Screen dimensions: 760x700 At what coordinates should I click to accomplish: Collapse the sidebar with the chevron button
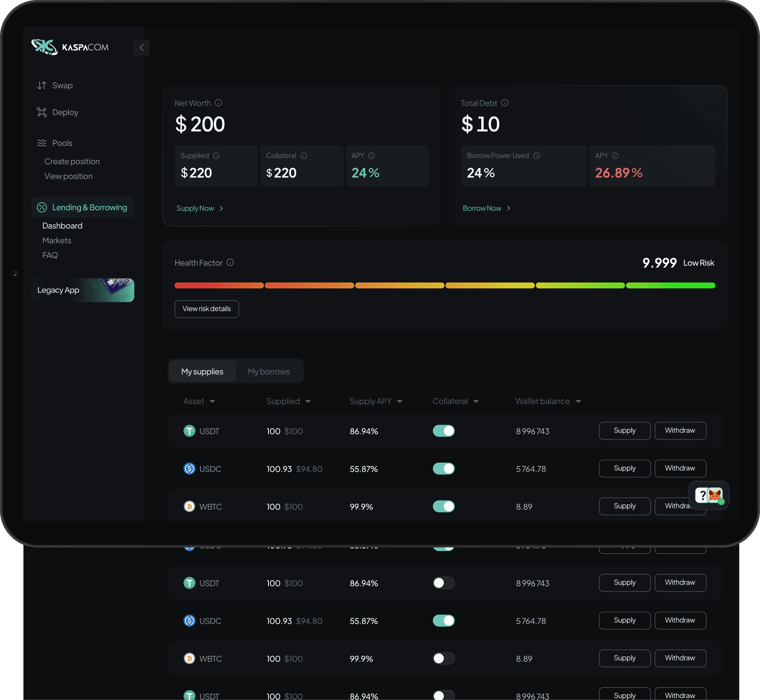pyautogui.click(x=142, y=48)
